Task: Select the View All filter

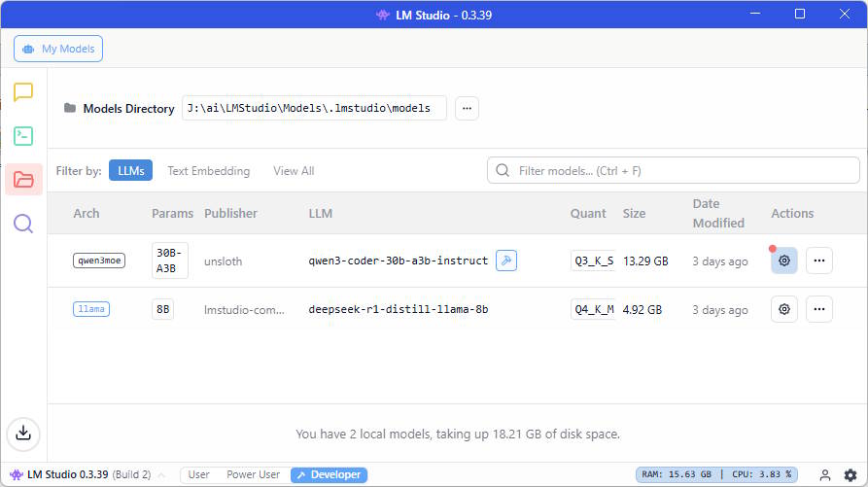Action: [294, 171]
